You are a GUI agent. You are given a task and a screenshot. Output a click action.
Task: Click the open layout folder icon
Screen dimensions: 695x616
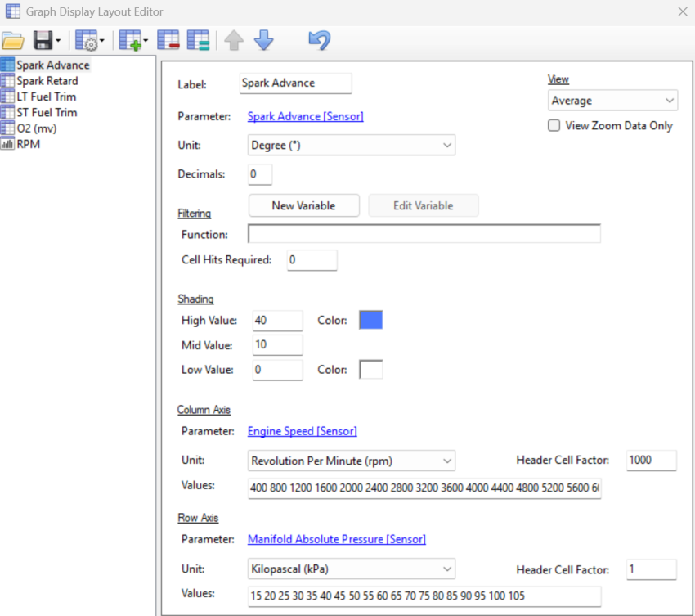(x=13, y=40)
